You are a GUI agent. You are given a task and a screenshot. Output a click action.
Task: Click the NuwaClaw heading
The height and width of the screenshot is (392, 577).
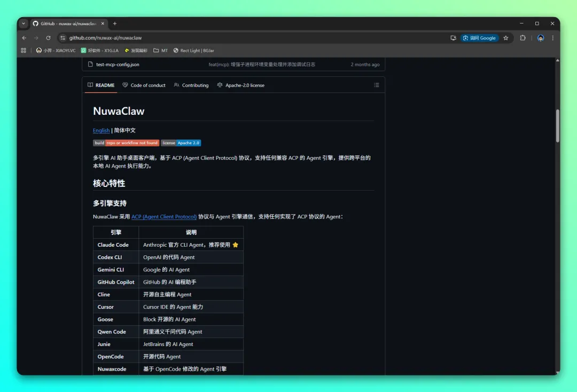(119, 111)
